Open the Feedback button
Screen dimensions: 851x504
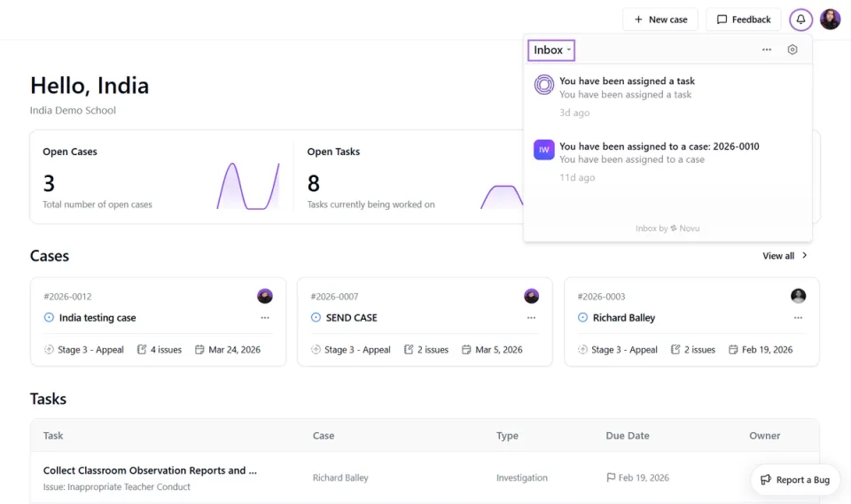pyautogui.click(x=743, y=19)
